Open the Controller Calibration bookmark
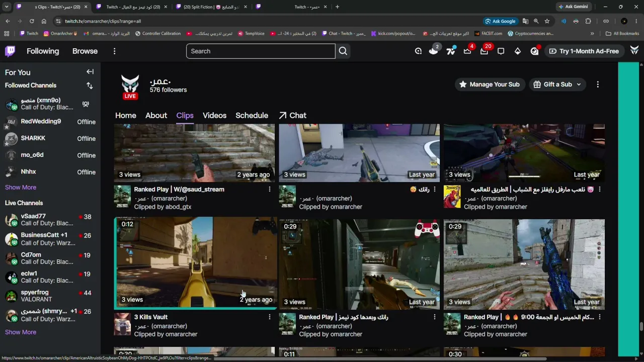The image size is (644, 362). [x=157, y=34]
